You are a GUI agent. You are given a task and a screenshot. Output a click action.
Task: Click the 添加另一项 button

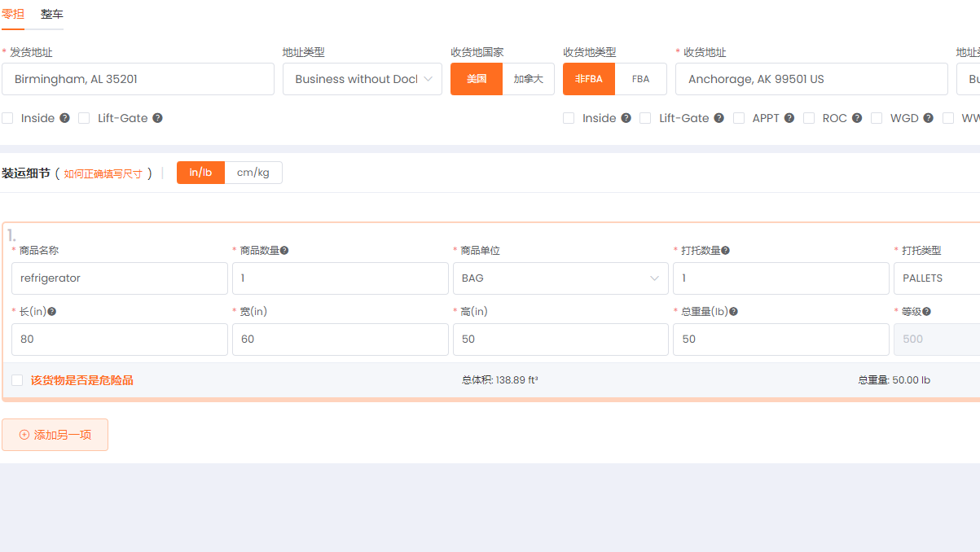tap(55, 435)
